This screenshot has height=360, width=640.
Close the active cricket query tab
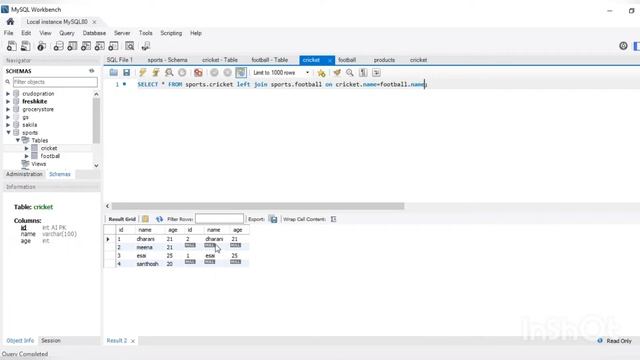pyautogui.click(x=330, y=60)
